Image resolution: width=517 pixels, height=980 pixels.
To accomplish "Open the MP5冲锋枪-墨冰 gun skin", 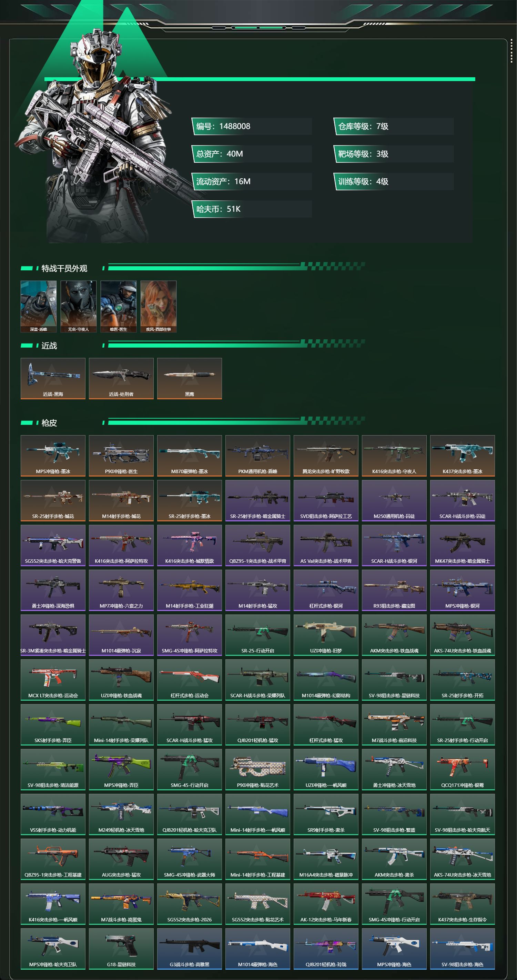I will [53, 456].
